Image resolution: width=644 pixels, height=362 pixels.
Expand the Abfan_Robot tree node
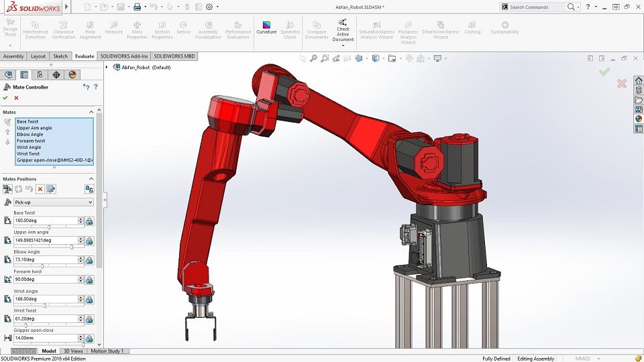[107, 67]
